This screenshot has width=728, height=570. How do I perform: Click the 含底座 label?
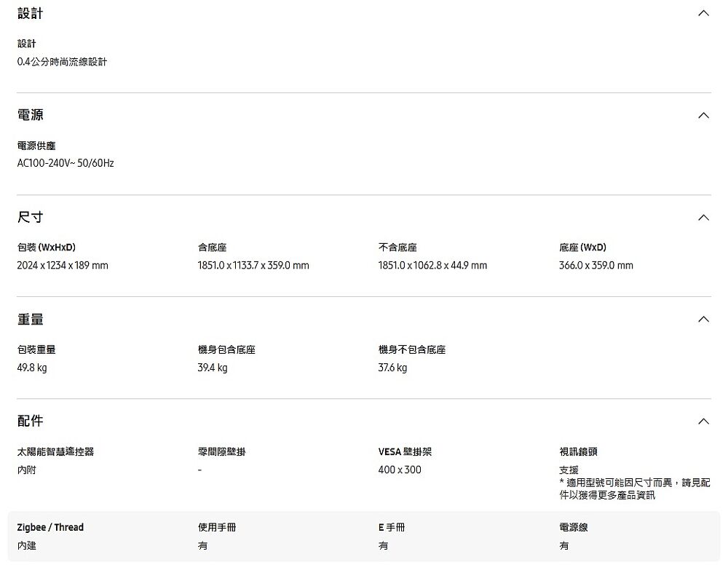pos(212,248)
